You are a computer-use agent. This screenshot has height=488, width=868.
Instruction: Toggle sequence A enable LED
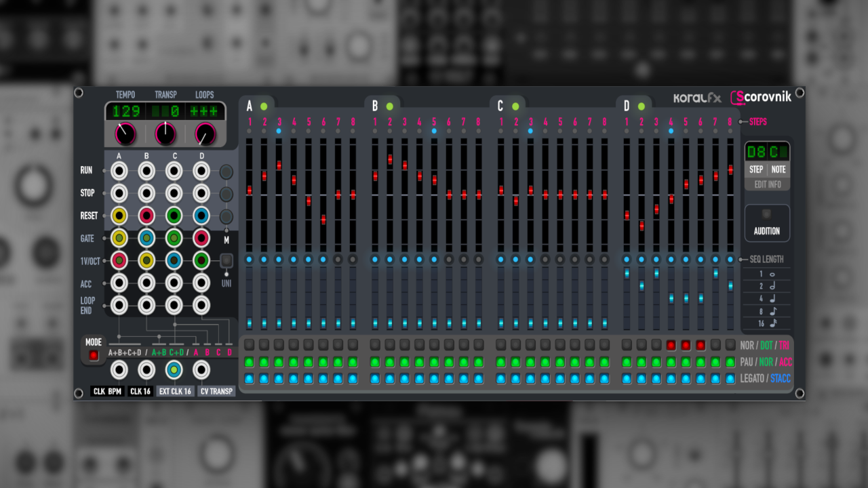[x=264, y=106]
